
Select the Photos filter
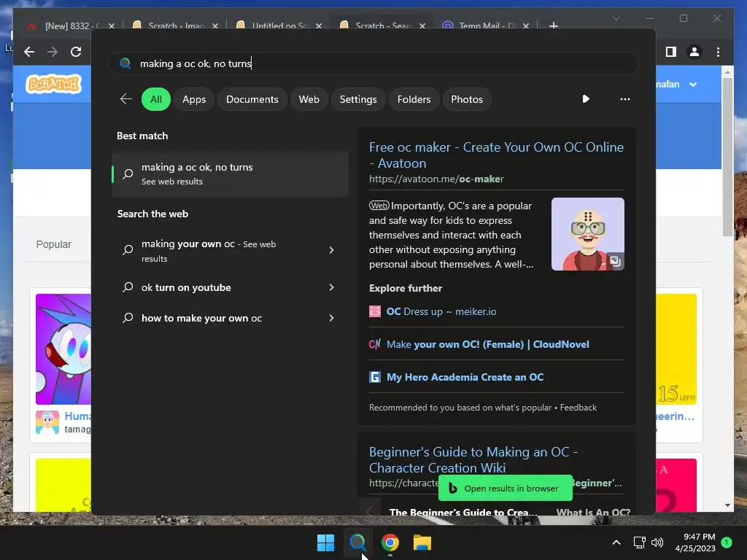tap(466, 99)
